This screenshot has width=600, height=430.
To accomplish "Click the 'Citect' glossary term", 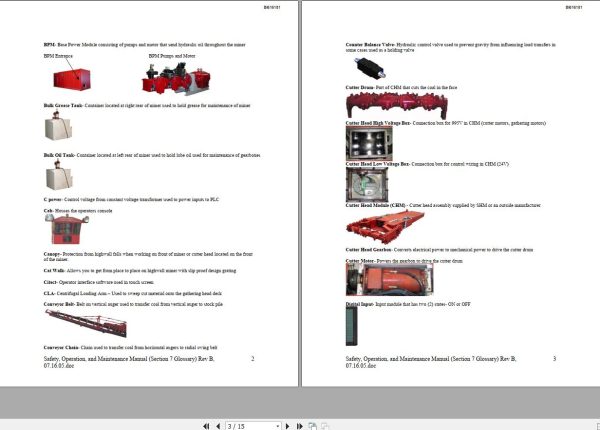I will 50,282.
